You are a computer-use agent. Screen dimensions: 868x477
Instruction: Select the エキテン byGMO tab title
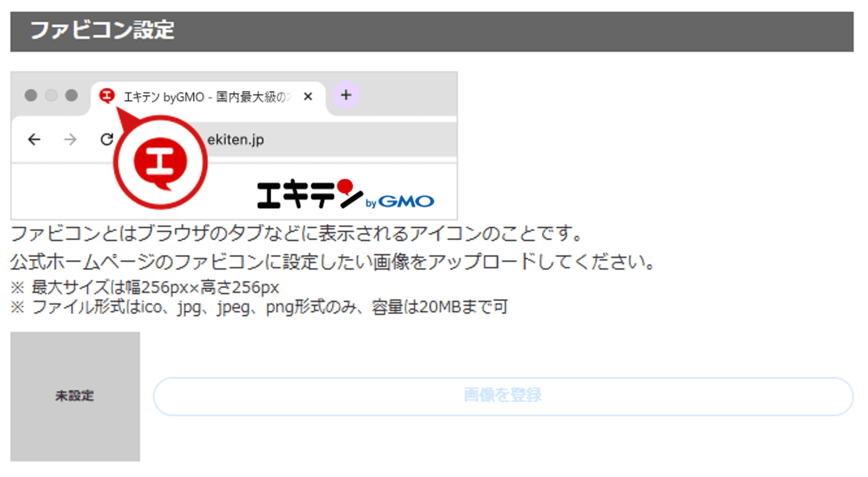coord(206,97)
